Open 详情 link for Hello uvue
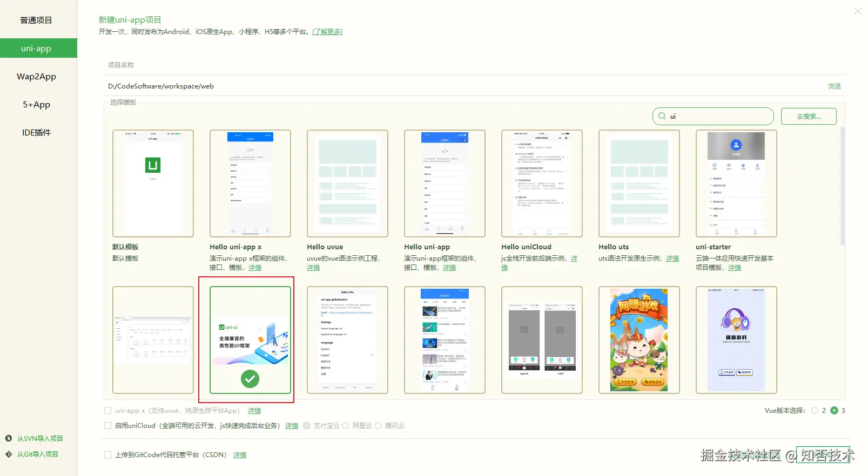868x476 pixels. coord(313,268)
